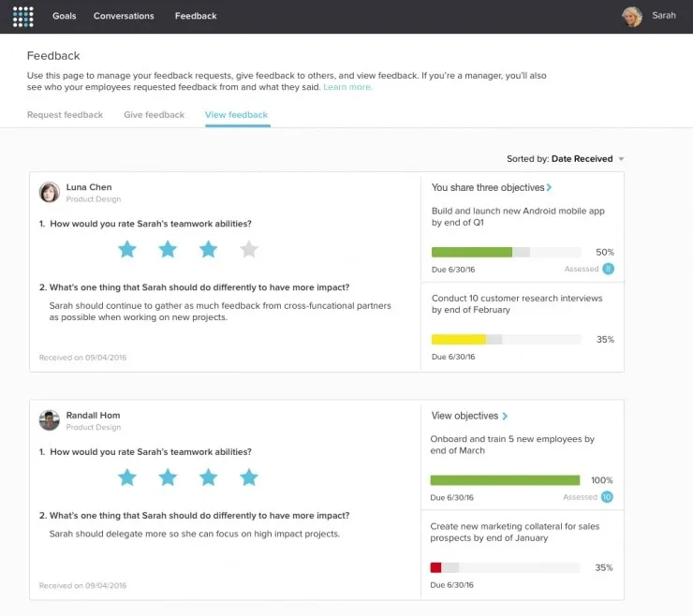Click the Luna Chen name link

[88, 187]
